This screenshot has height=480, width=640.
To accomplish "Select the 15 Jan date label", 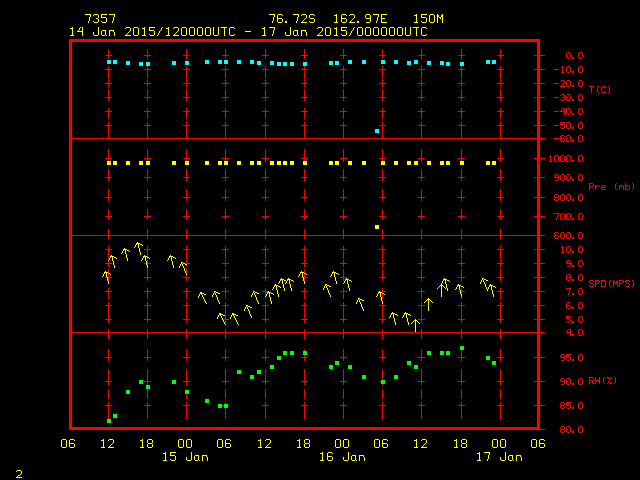I will pos(185,457).
